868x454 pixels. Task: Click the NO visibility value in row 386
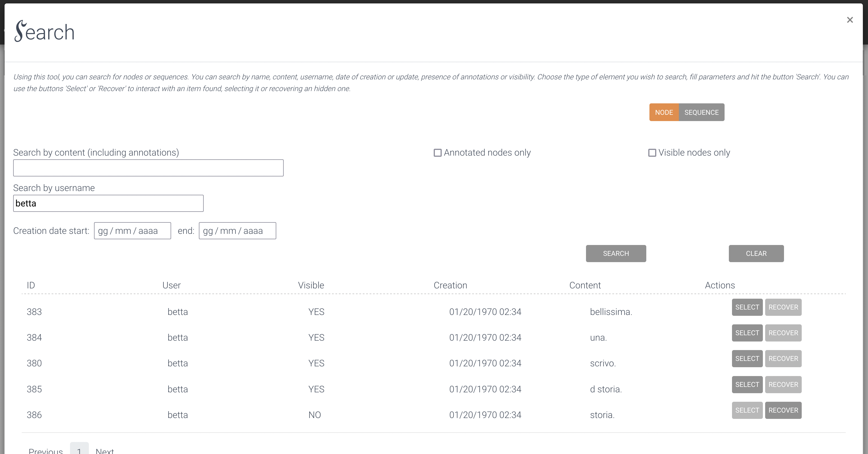pos(314,415)
